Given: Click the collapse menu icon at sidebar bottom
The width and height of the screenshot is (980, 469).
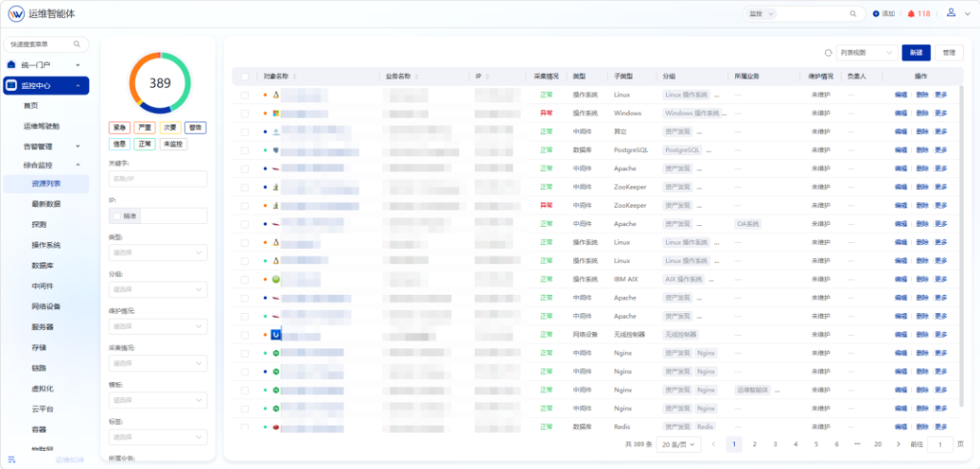Looking at the screenshot, I should (x=11, y=459).
